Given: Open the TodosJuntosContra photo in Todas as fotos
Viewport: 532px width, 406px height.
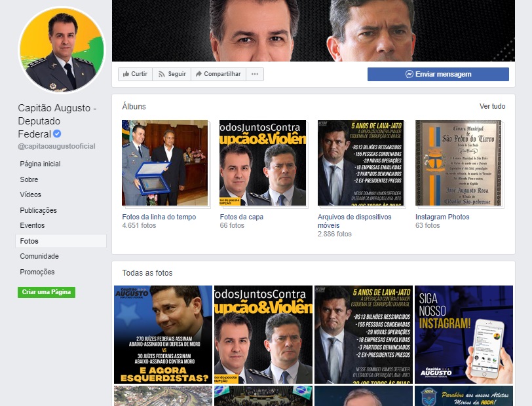Looking at the screenshot, I should (x=263, y=335).
